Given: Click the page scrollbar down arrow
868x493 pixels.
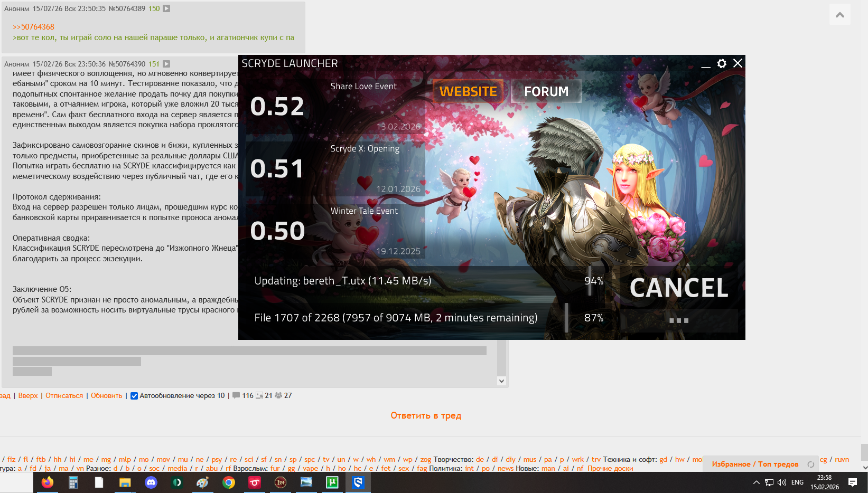Looking at the screenshot, I should tap(864, 467).
